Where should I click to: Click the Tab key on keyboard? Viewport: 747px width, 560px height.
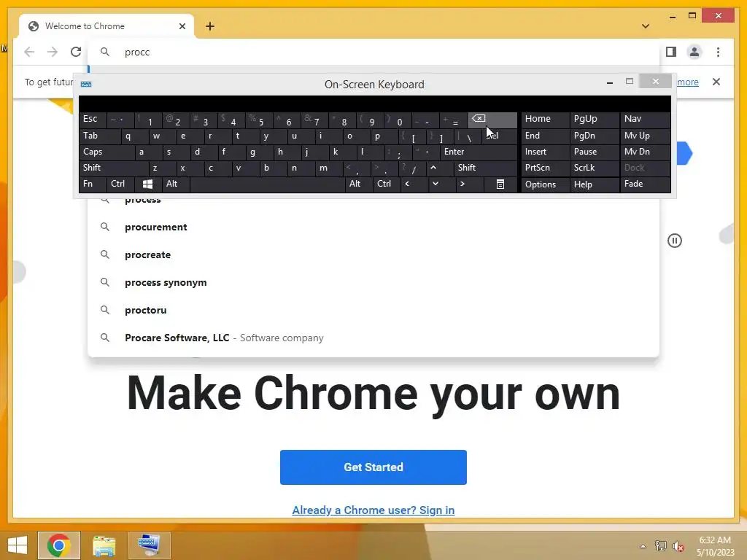[100, 136]
